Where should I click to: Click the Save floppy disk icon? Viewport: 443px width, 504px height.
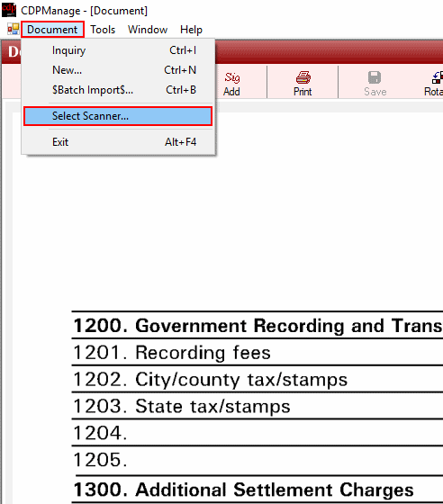point(375,77)
